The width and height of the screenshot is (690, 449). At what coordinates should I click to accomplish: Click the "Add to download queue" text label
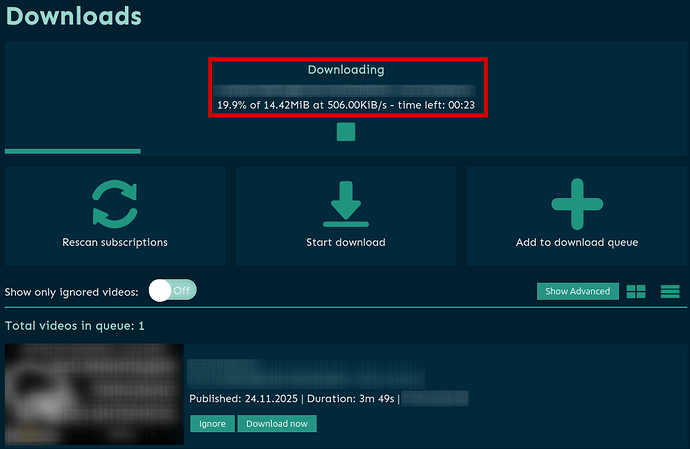click(x=577, y=242)
